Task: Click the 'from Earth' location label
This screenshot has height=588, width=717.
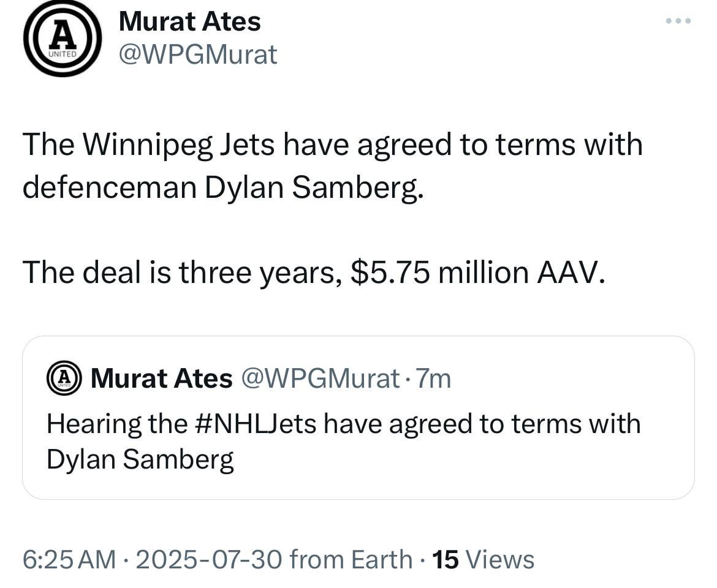Action: pos(350,559)
